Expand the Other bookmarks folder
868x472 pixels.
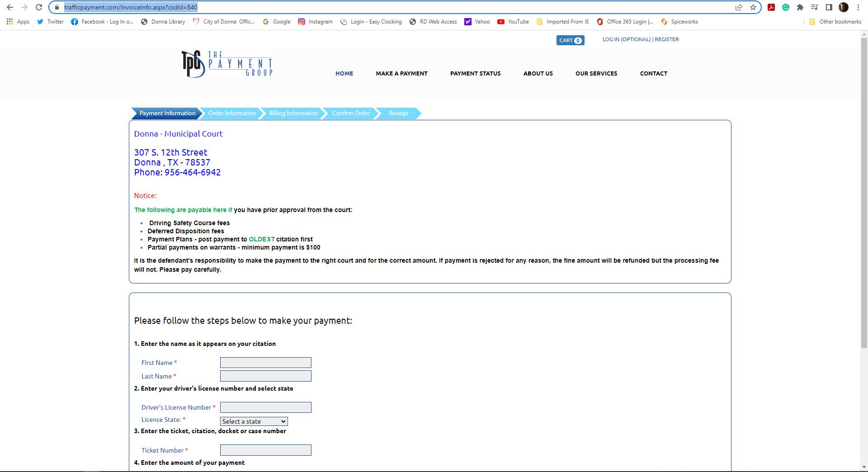(x=836, y=21)
